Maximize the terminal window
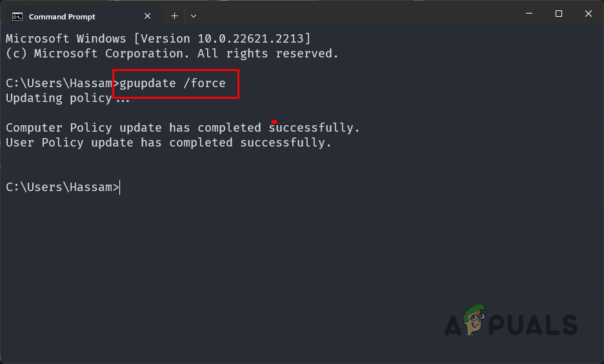The image size is (604, 364). [x=559, y=14]
